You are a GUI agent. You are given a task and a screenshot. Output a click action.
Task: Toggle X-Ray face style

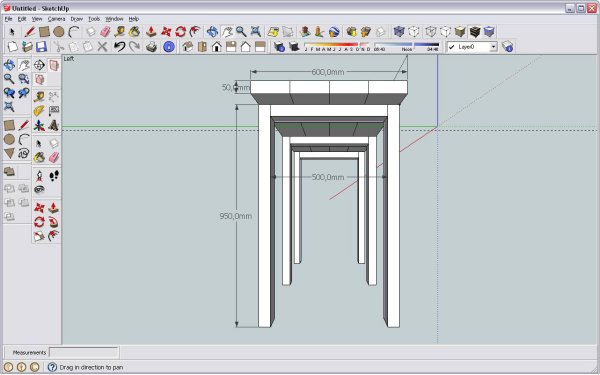point(399,31)
